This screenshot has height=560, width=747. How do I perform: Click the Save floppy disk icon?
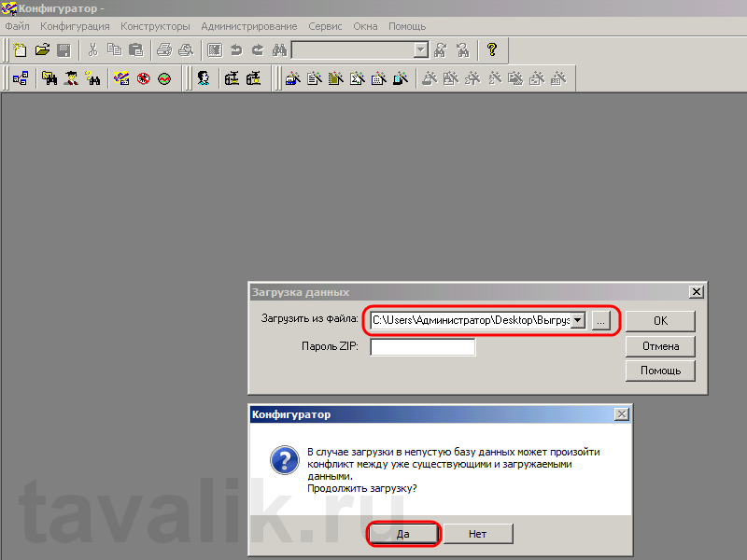pyautogui.click(x=63, y=49)
